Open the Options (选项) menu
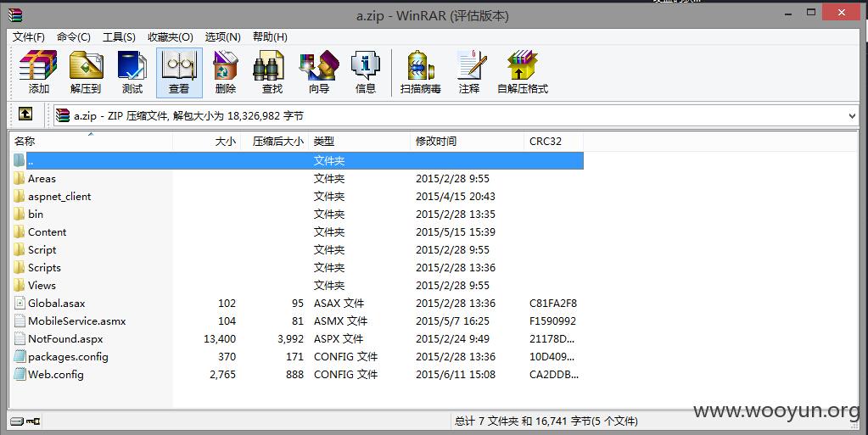This screenshot has height=435, width=868. [223, 37]
